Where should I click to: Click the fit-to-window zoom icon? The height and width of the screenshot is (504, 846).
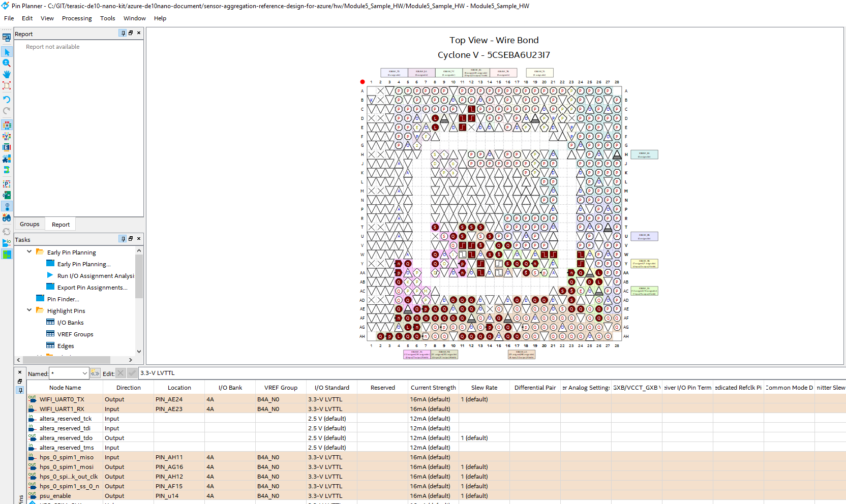[7, 85]
